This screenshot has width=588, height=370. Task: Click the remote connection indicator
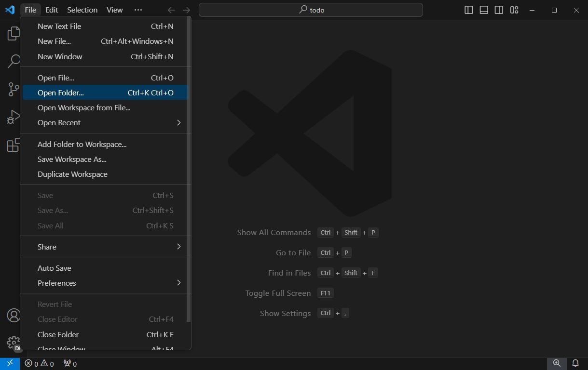coord(10,364)
